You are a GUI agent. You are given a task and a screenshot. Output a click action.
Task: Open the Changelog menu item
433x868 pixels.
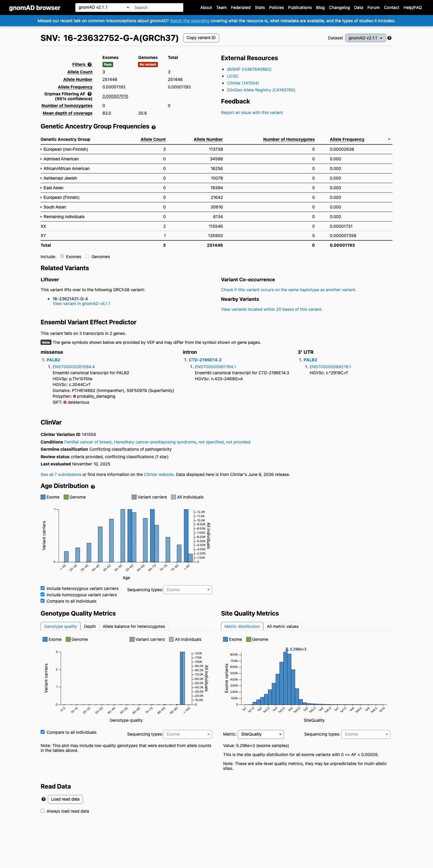(x=339, y=8)
